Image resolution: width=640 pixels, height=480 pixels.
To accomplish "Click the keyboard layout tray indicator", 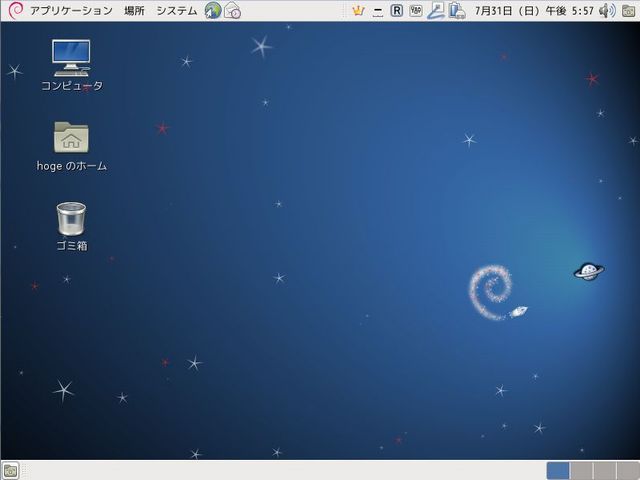I will [x=416, y=11].
